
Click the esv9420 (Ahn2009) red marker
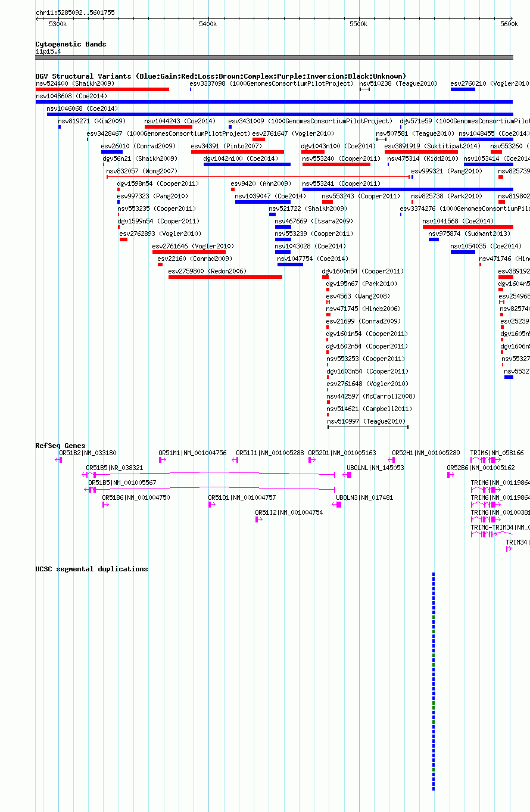[233, 189]
